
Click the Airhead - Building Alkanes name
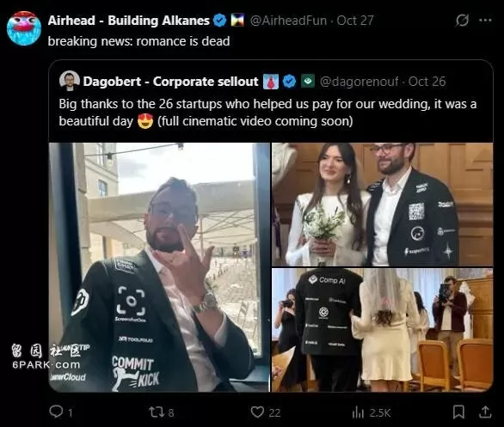point(128,21)
